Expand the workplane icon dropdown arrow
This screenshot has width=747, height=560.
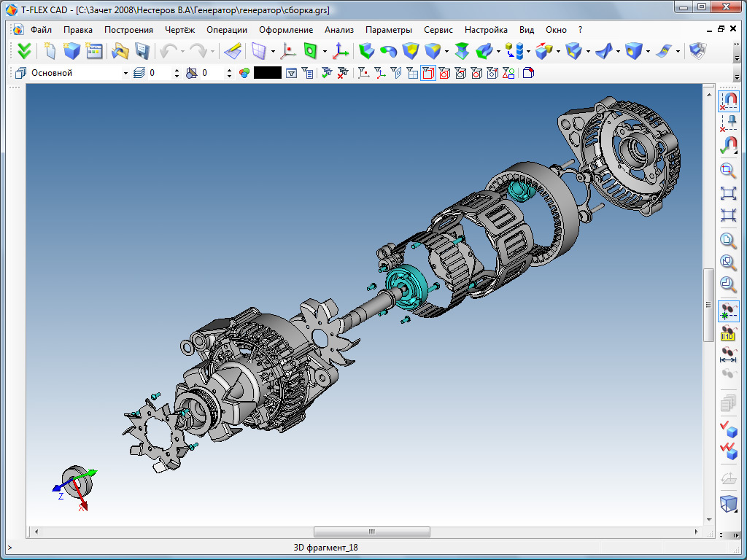(x=273, y=52)
